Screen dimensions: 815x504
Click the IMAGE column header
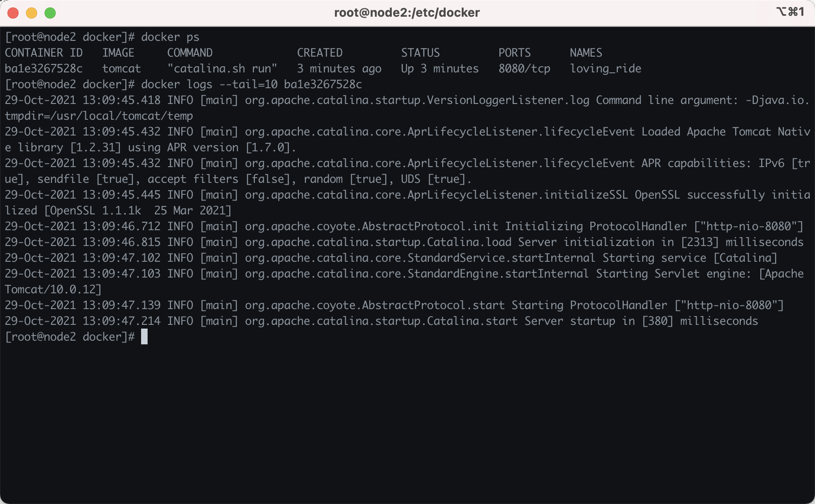point(118,53)
